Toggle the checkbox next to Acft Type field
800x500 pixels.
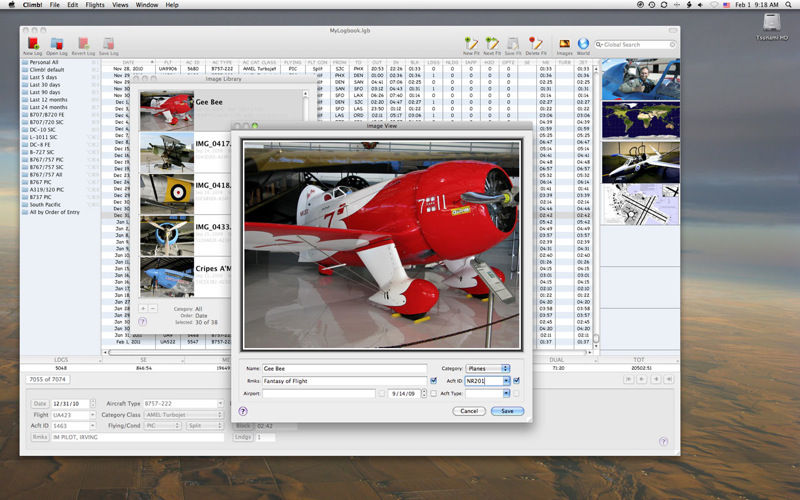click(x=516, y=393)
